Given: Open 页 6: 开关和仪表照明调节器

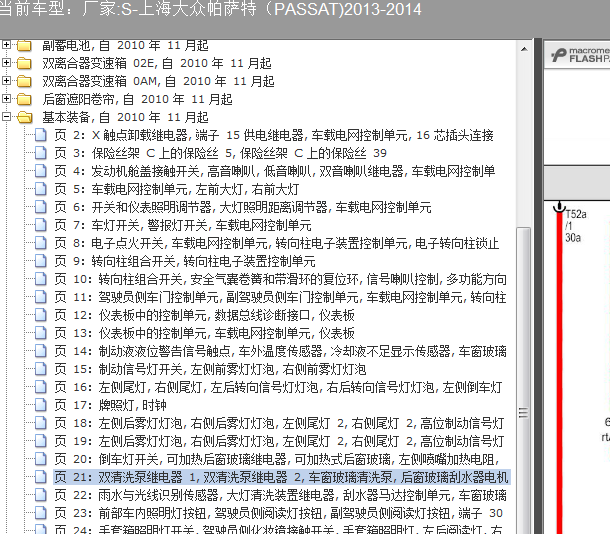Looking at the screenshot, I should (x=243, y=207).
